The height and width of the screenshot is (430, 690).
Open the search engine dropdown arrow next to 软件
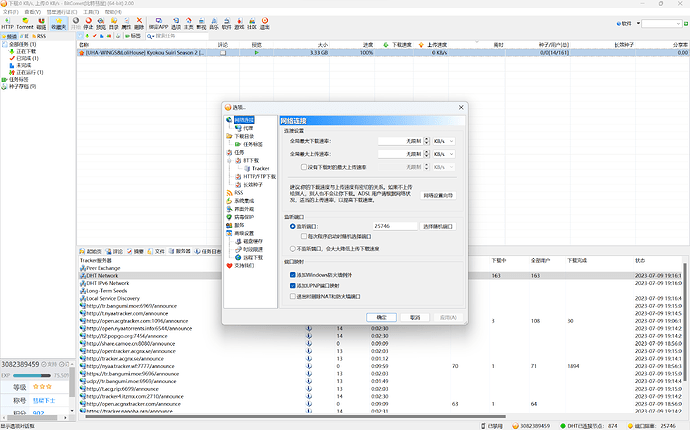coord(638,23)
